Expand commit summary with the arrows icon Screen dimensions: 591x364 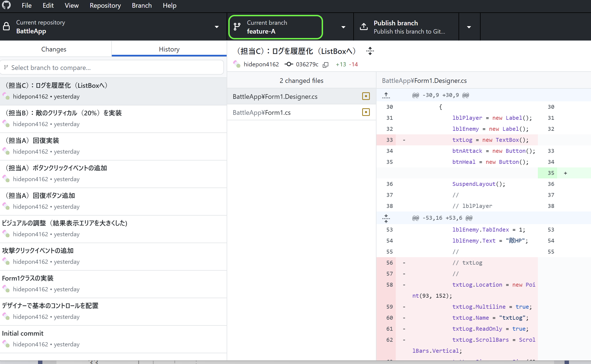tap(370, 51)
